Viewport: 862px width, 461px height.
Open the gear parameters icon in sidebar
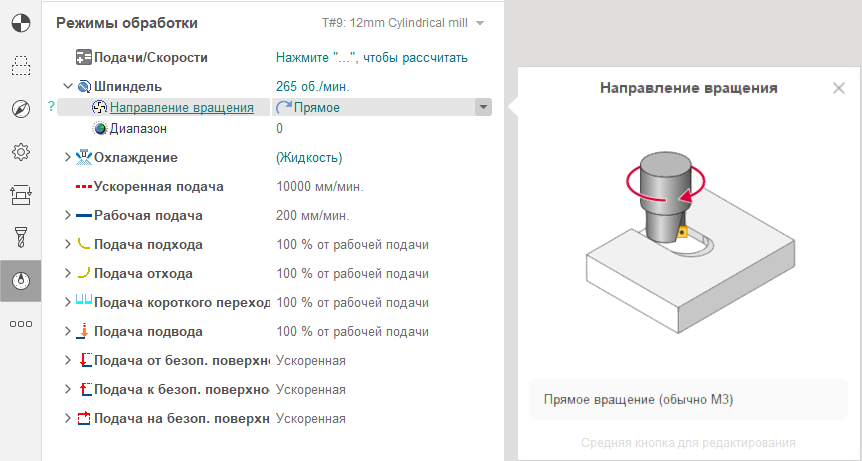pos(20,152)
